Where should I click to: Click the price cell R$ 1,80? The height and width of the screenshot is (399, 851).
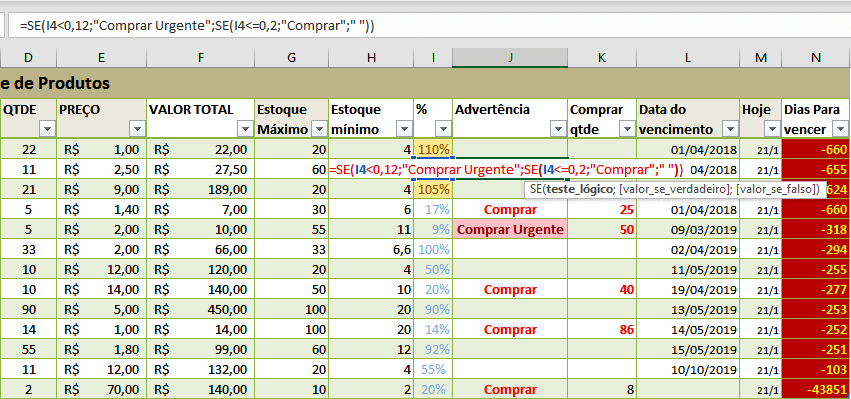pos(101,350)
